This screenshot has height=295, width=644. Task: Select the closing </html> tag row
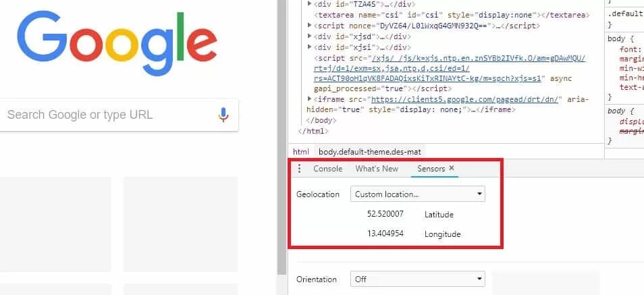pyautogui.click(x=313, y=131)
